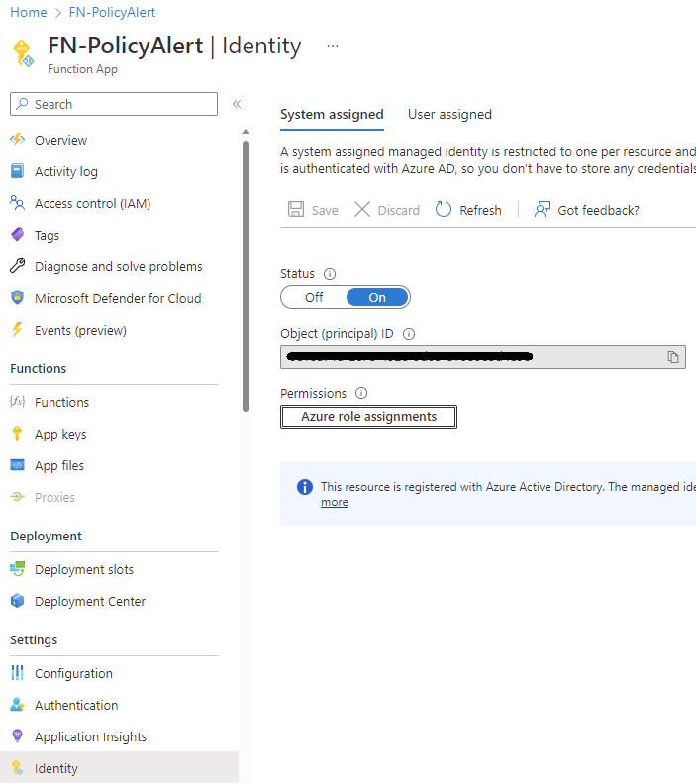Click the sidebar Search field
This screenshot has height=784, width=696.
point(114,104)
